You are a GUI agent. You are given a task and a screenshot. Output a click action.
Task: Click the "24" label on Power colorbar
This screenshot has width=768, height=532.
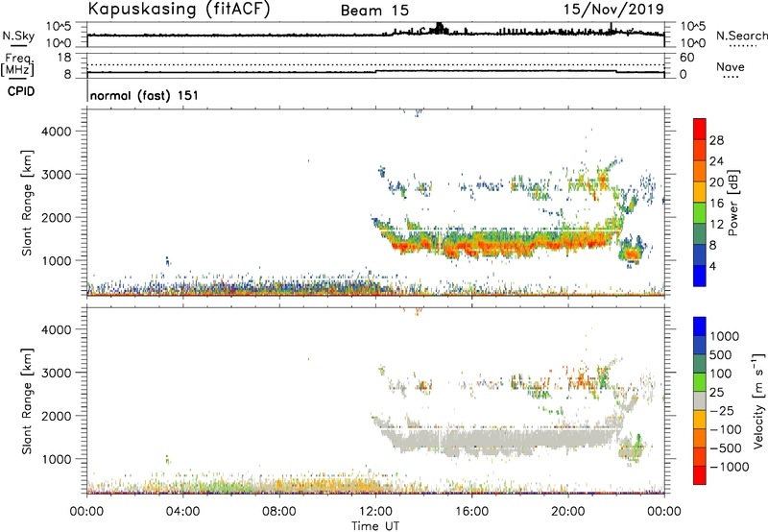[716, 161]
